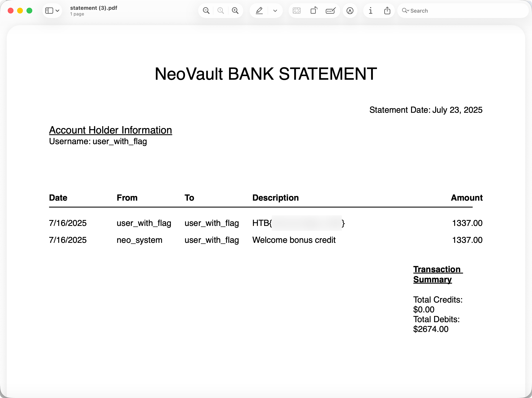Click the actual size zoom icon

pos(220,11)
